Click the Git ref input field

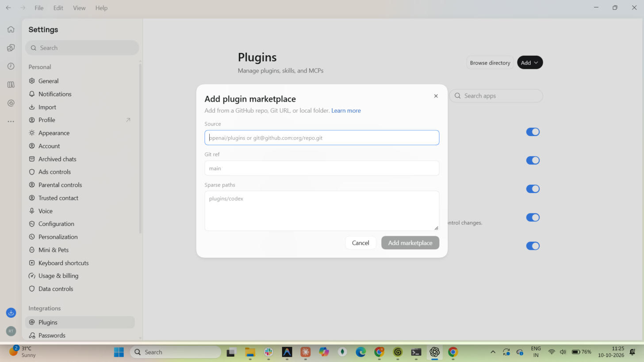click(x=322, y=168)
